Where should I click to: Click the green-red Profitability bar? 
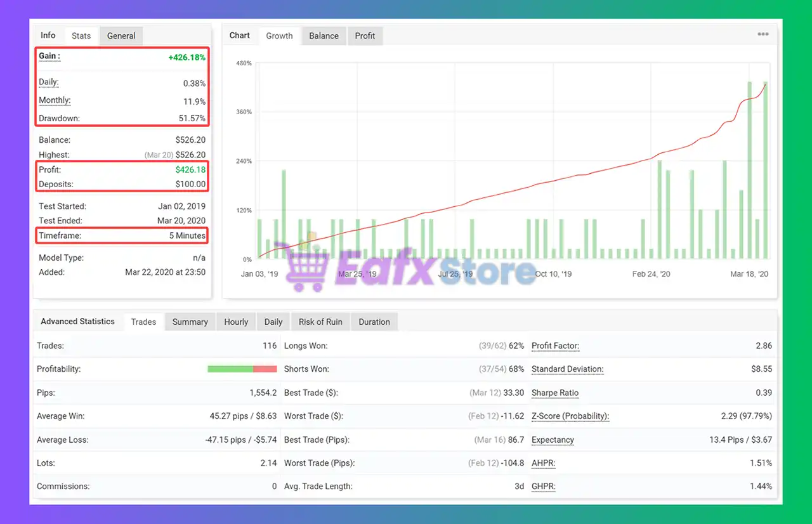(x=242, y=369)
